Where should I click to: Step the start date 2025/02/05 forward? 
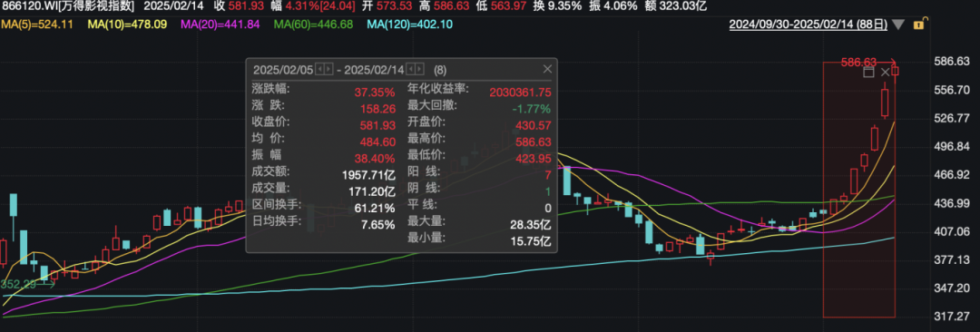328,69
